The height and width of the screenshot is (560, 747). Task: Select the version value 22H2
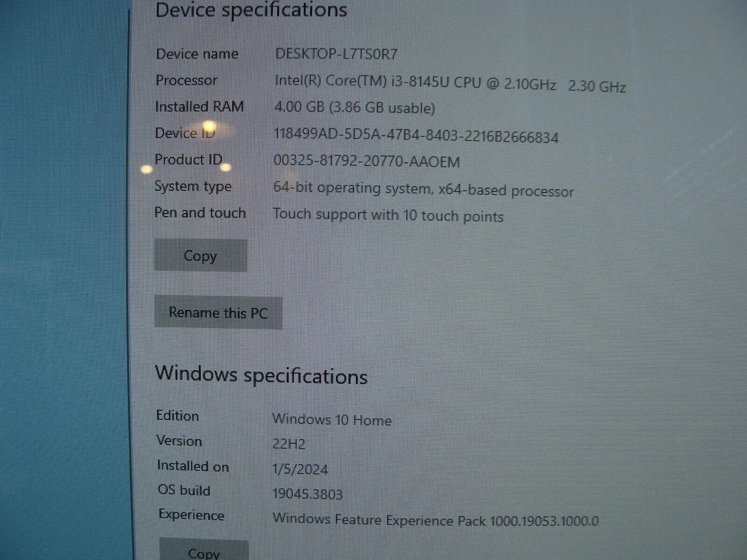point(289,443)
